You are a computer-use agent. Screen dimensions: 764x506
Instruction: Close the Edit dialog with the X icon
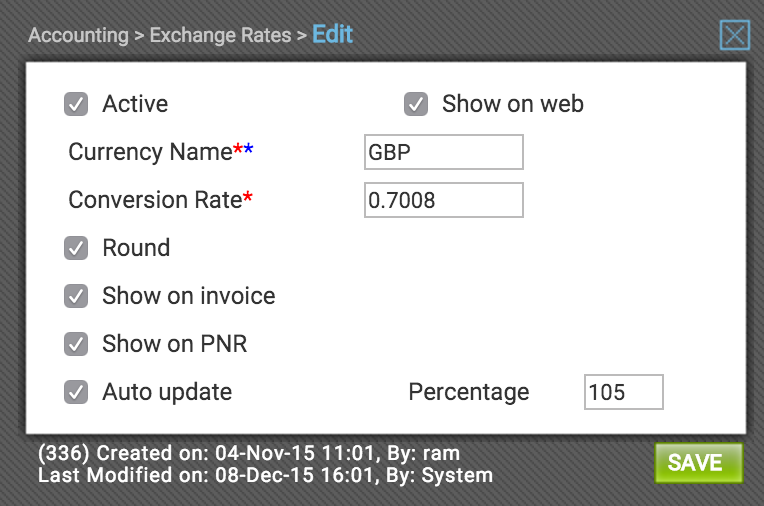pos(735,35)
